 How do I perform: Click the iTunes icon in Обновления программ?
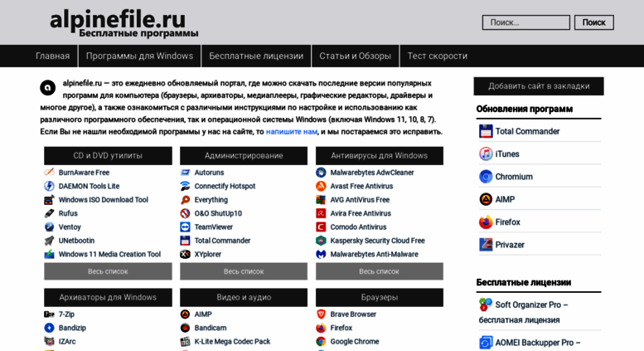coord(486,154)
